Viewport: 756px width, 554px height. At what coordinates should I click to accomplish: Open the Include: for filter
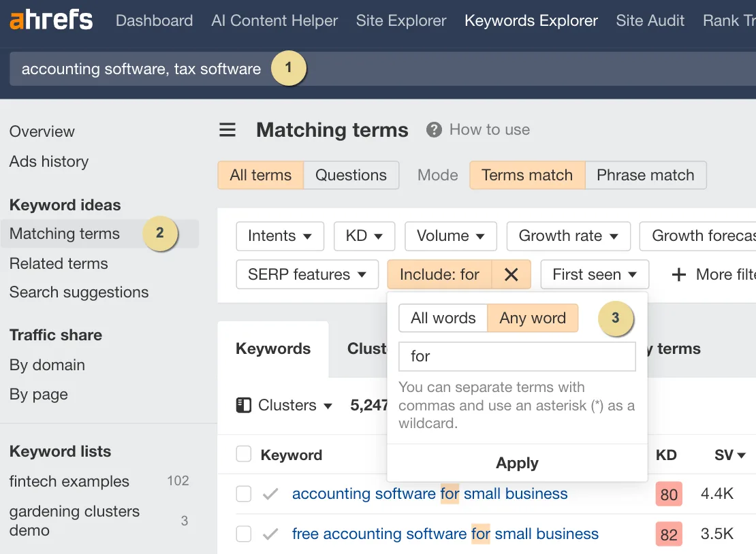[439, 274]
